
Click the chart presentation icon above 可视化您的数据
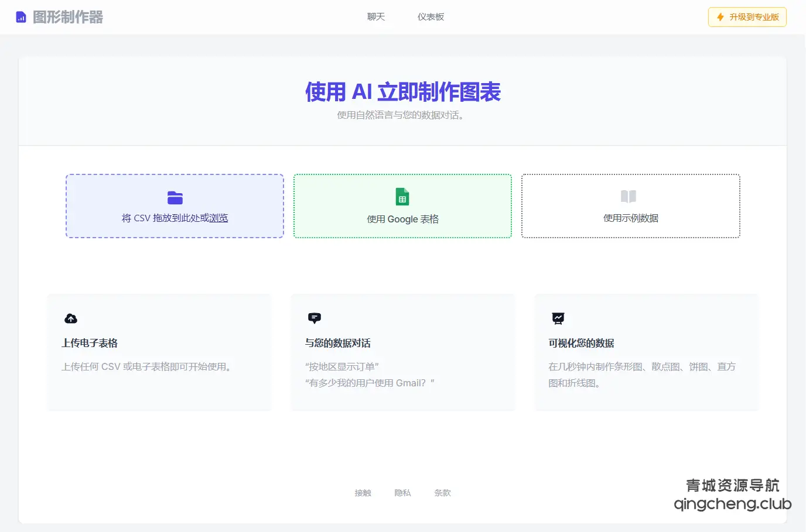point(558,318)
